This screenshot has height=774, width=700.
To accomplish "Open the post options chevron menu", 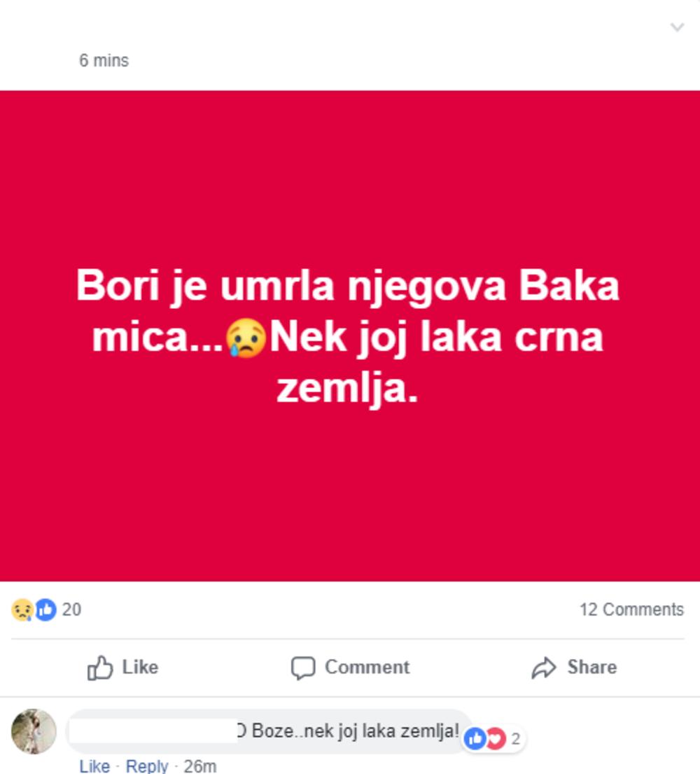I will [x=677, y=27].
